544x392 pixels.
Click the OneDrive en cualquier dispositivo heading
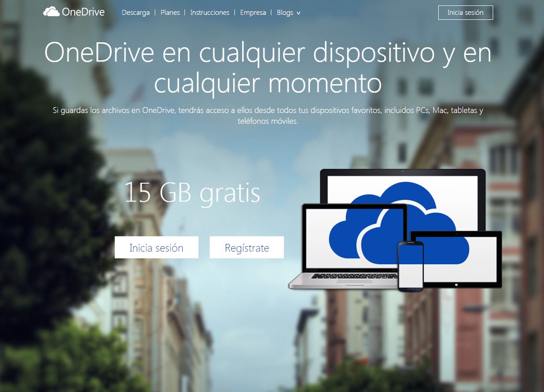tap(268, 68)
